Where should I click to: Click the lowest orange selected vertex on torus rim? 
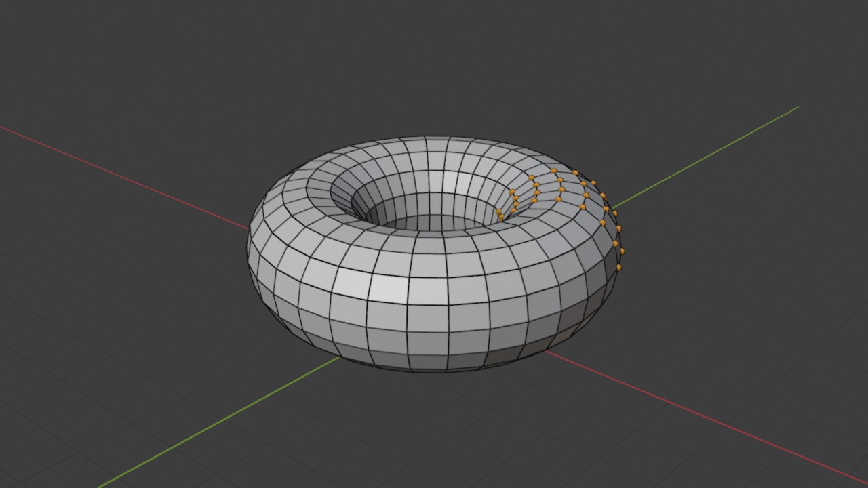point(618,268)
